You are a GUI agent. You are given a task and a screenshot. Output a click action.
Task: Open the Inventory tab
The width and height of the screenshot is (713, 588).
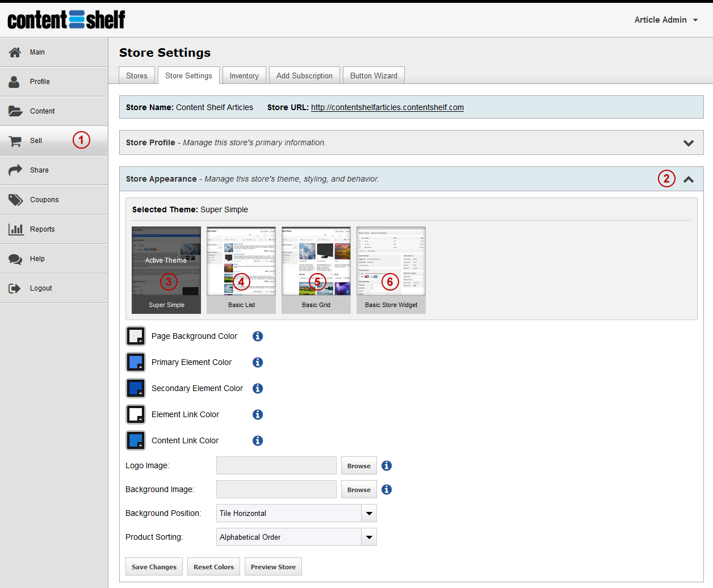point(244,75)
